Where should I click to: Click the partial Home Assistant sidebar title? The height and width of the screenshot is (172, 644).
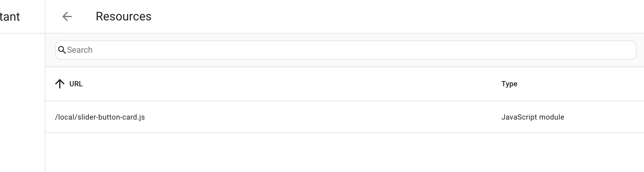10,17
